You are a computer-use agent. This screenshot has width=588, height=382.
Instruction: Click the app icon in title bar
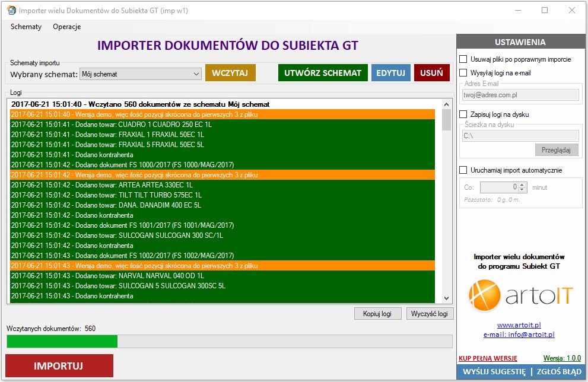[x=11, y=10]
